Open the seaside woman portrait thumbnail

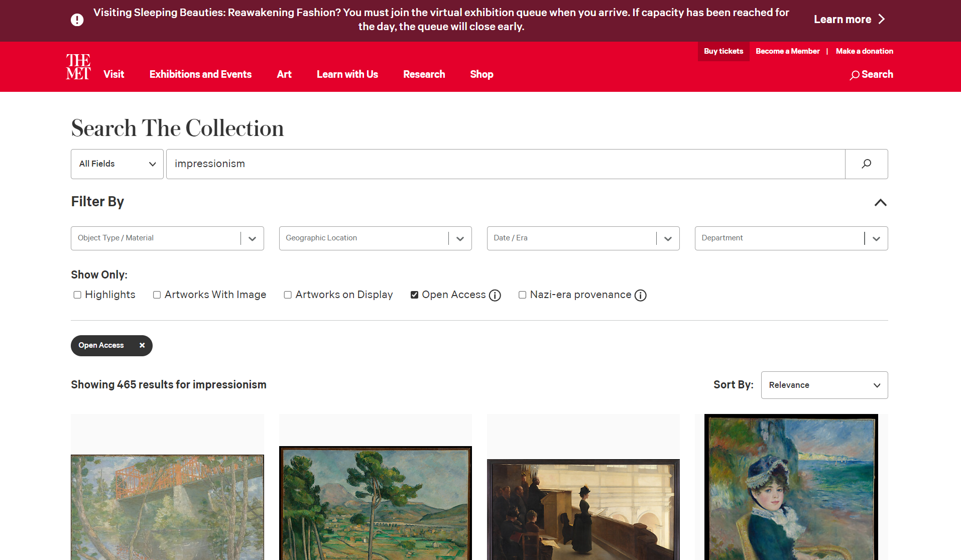pyautogui.click(x=791, y=487)
